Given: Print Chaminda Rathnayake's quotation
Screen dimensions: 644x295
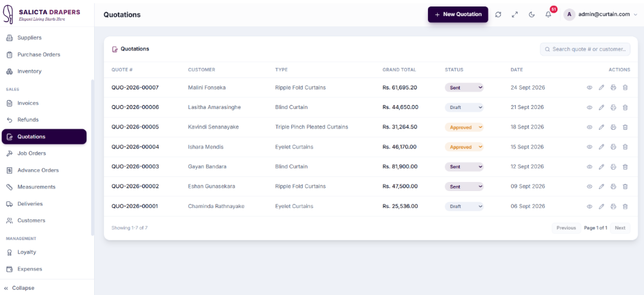Looking at the screenshot, I should tap(613, 207).
